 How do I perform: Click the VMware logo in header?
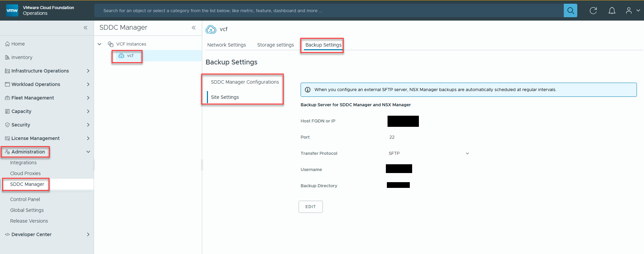pos(12,10)
